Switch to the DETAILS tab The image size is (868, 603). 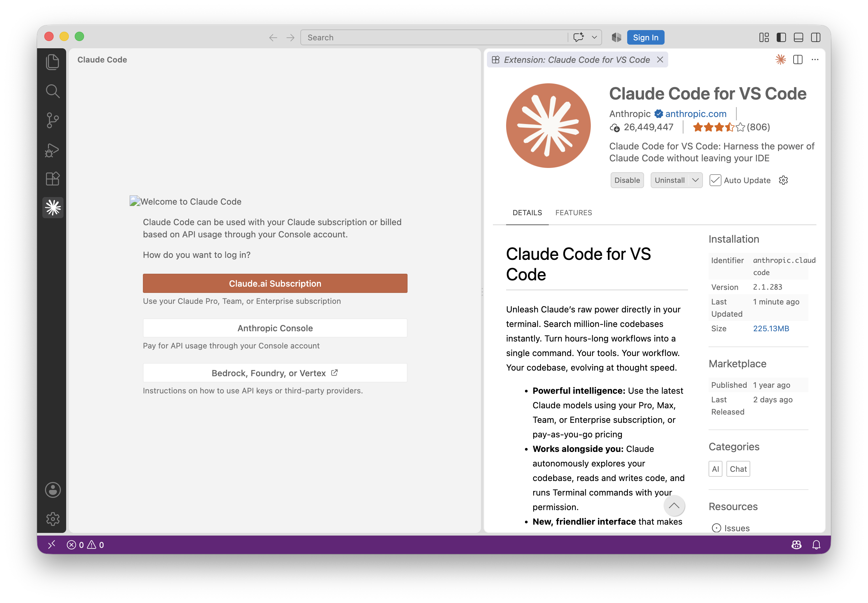click(527, 213)
